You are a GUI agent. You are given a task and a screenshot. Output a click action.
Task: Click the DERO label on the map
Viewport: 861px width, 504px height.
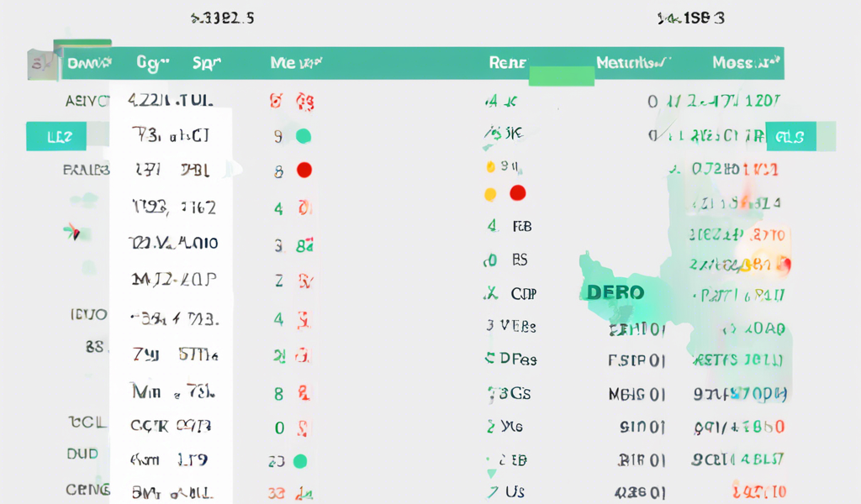tap(615, 293)
